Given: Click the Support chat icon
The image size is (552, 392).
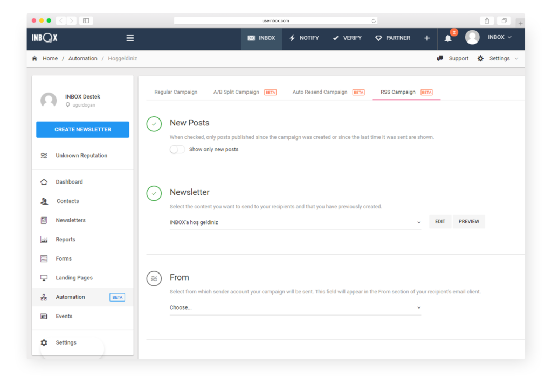Looking at the screenshot, I should (440, 59).
